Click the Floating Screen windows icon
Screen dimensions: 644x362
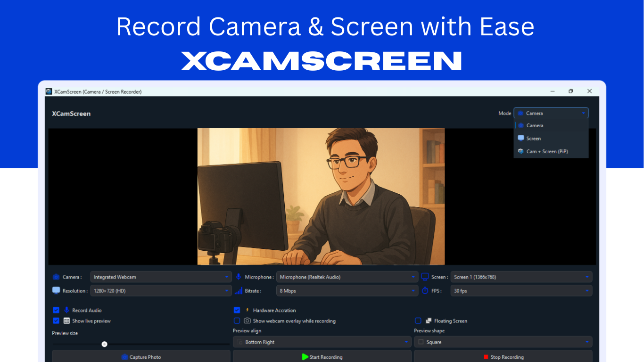click(x=429, y=321)
